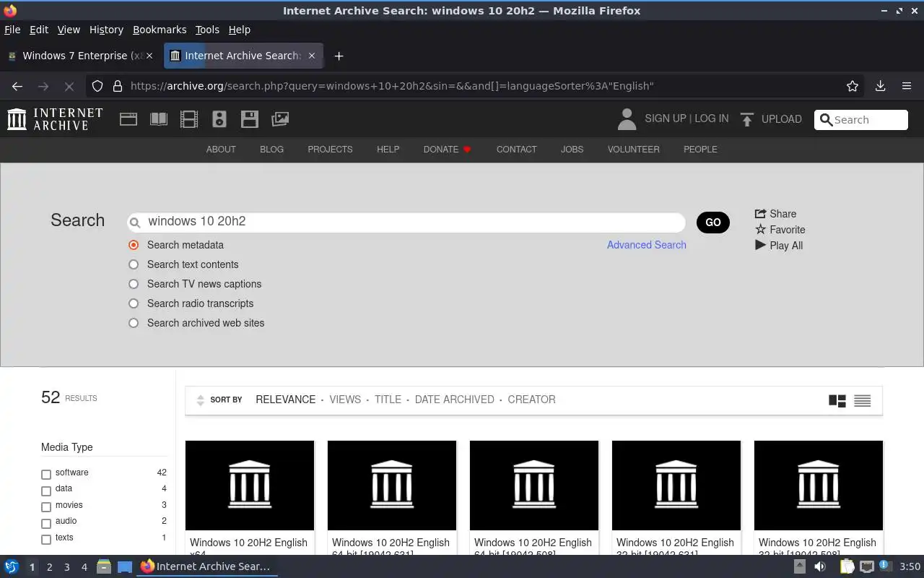Viewport: 924px width, 578px height.
Task: Switch to workspace 2 on taskbar
Action: (49, 567)
